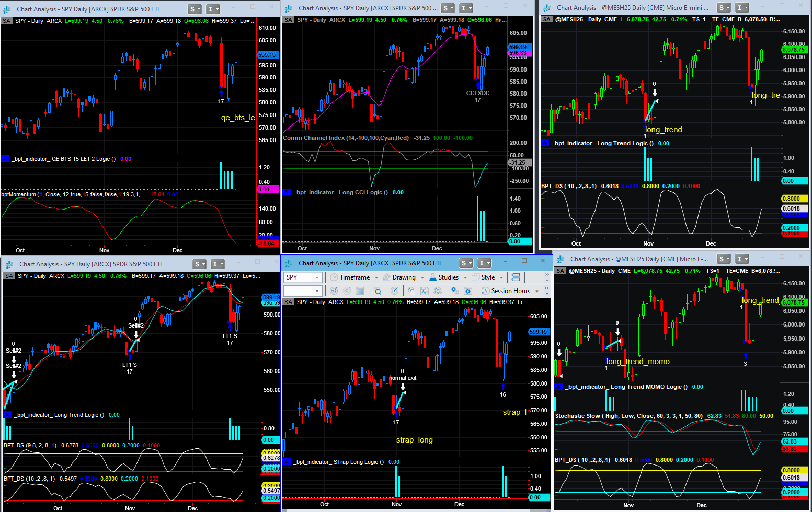812x512 pixels.
Task: Click the bullseye target icon in the toolbar
Action: coord(395,291)
